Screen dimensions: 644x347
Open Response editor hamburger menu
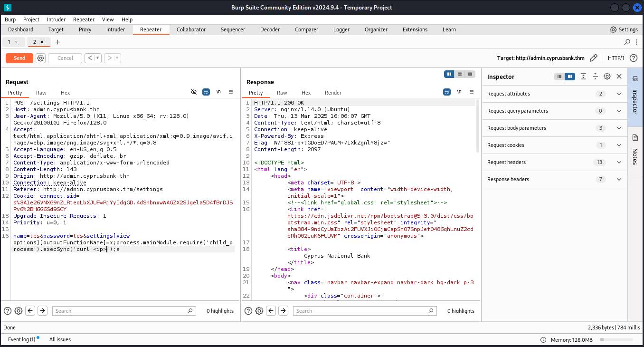click(x=472, y=92)
